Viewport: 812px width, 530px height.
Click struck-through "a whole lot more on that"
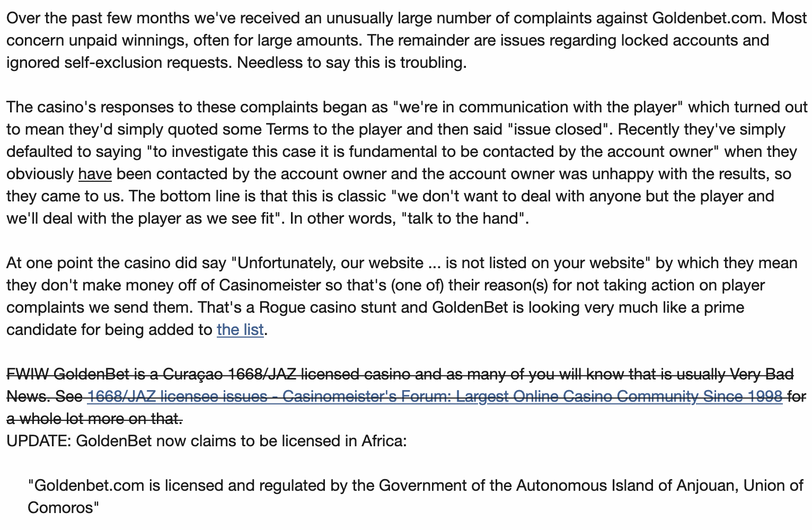click(94, 419)
